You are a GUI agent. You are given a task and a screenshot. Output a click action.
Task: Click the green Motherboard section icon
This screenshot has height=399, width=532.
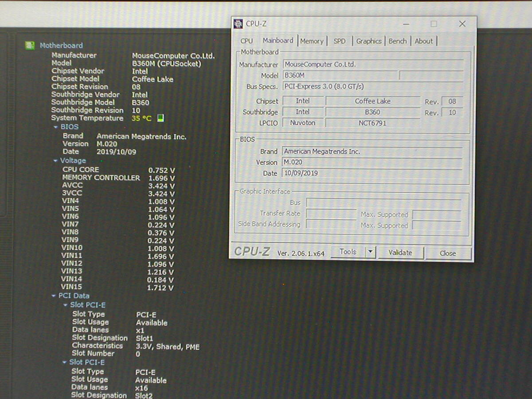point(30,45)
